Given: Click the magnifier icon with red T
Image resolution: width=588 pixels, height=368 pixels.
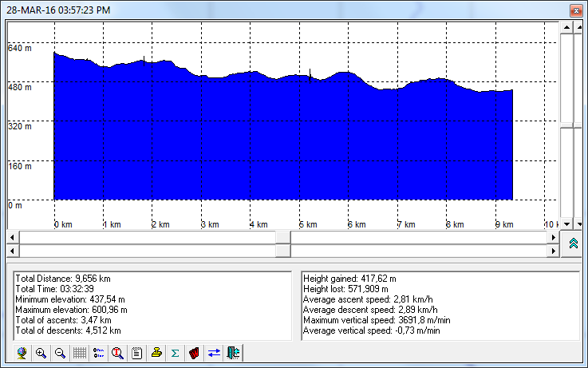Looking at the screenshot, I should (x=118, y=353).
